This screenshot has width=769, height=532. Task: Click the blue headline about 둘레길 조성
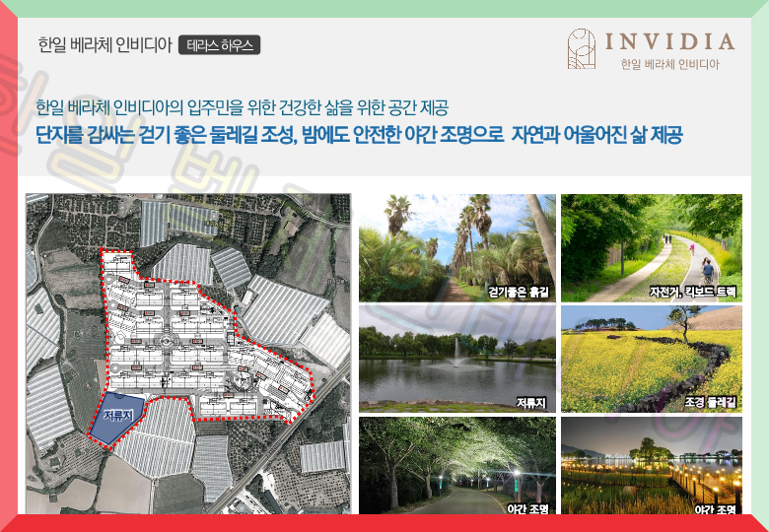[359, 135]
